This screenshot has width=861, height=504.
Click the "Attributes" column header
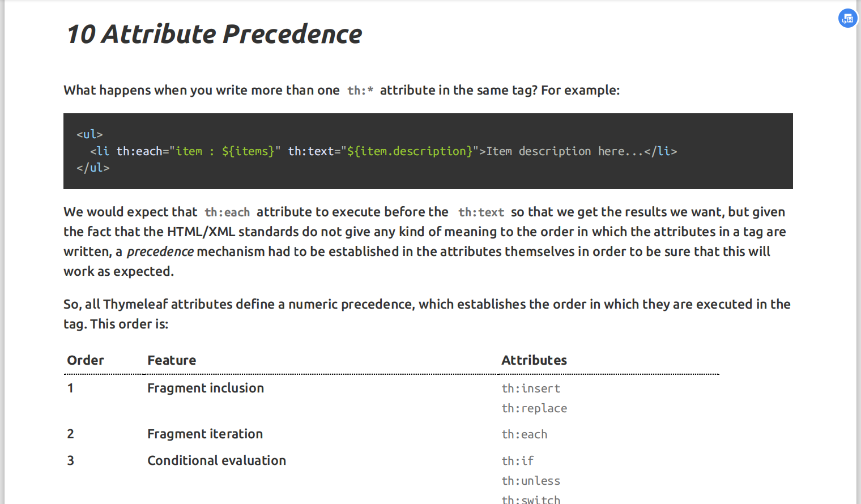click(534, 360)
